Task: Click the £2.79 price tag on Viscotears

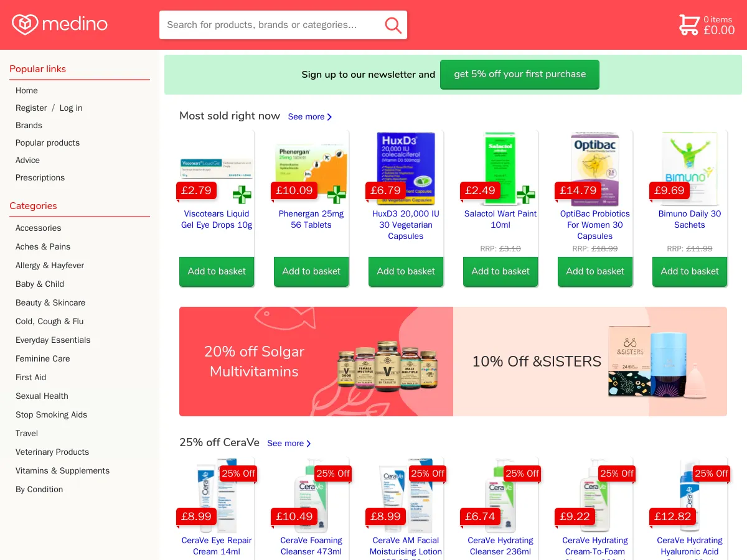Action: (196, 190)
